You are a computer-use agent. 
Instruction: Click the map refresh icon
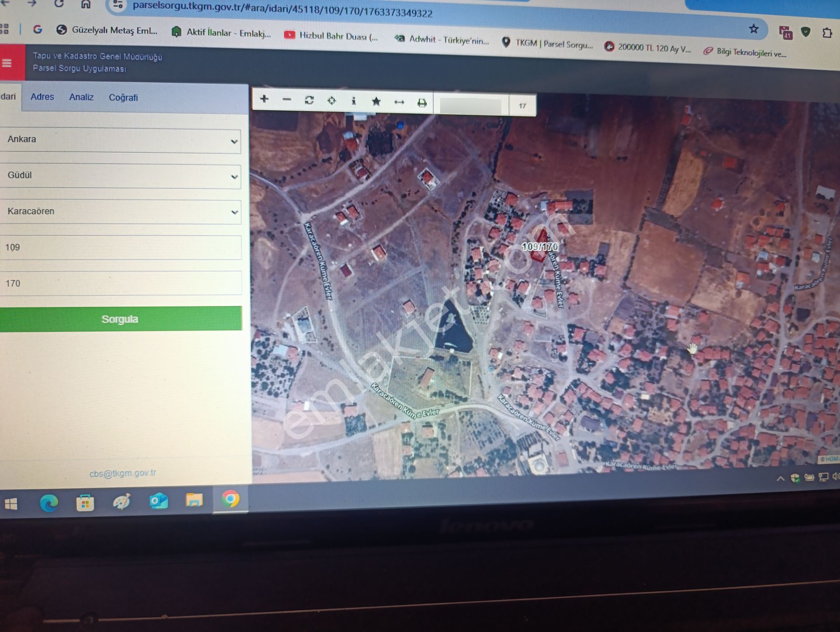click(309, 101)
